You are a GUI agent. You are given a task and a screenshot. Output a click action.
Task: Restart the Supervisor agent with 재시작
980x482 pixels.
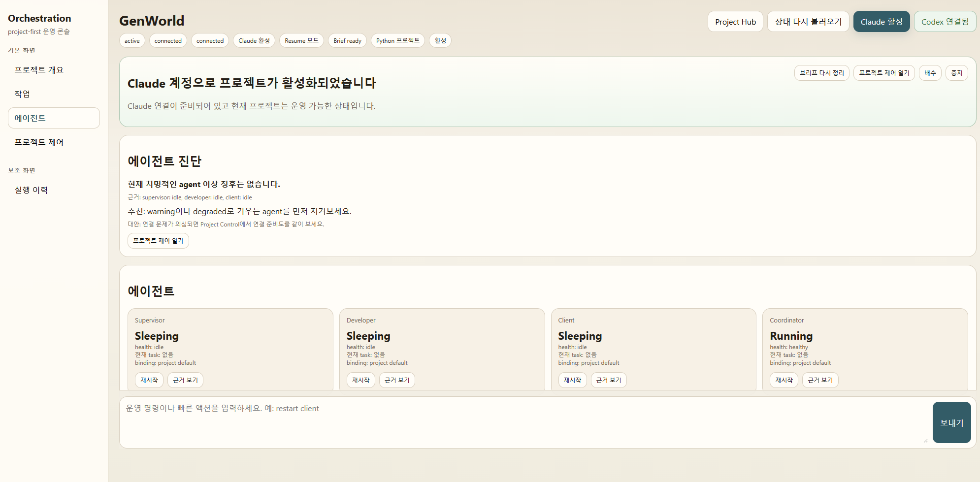[149, 380]
